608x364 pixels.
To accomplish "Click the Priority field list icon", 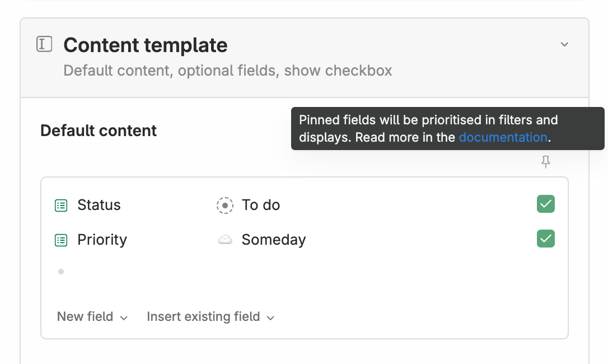I will (x=61, y=240).
